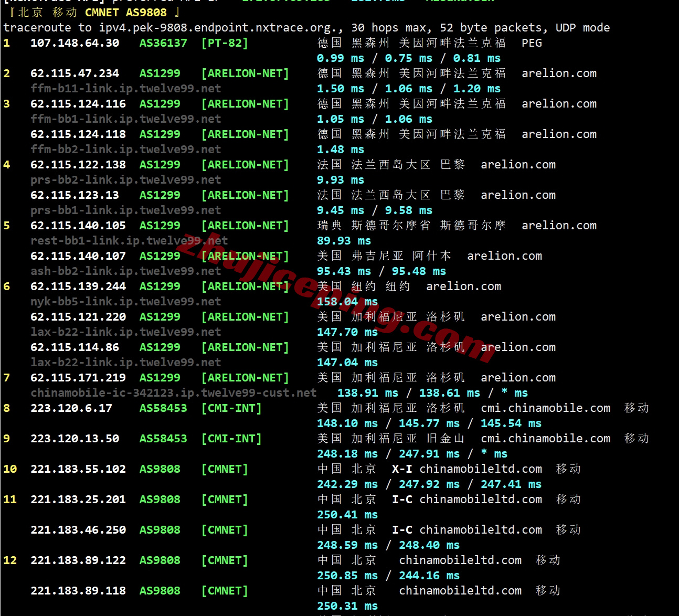The width and height of the screenshot is (679, 616).
Task: Select the 250.41 ms latency value
Action: 347,515
